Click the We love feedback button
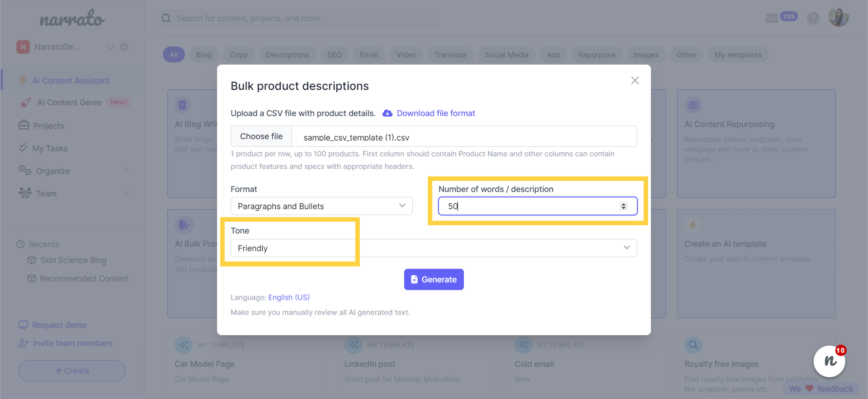Image resolution: width=868 pixels, height=399 pixels. click(821, 389)
